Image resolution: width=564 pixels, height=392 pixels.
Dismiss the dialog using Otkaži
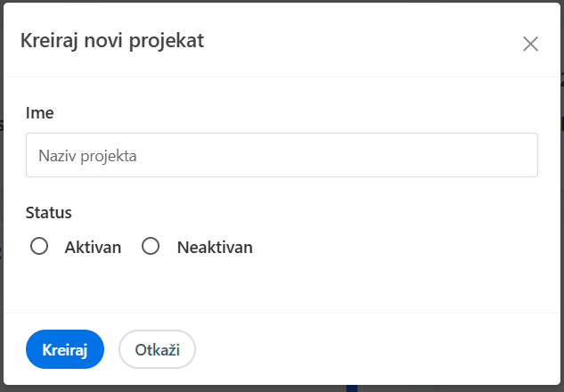tap(157, 349)
